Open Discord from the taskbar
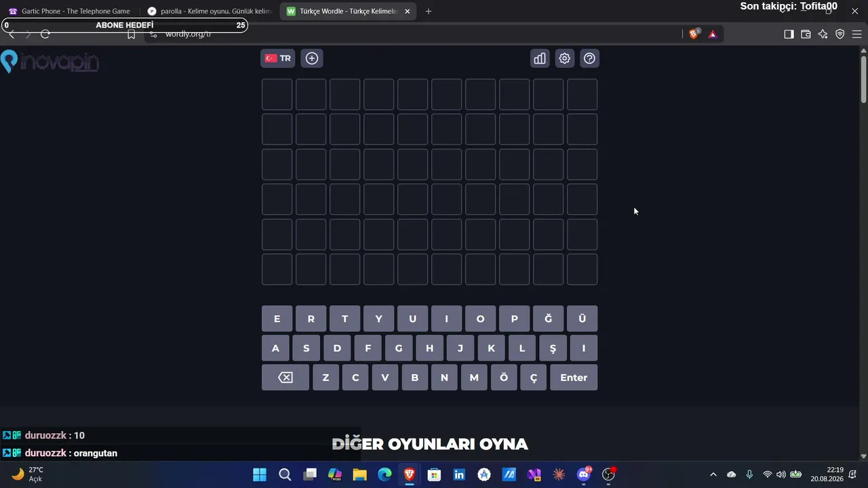 point(584,474)
